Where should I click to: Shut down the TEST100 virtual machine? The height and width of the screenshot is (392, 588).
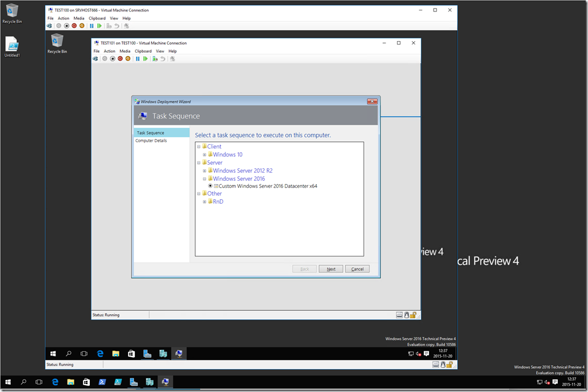(73, 26)
